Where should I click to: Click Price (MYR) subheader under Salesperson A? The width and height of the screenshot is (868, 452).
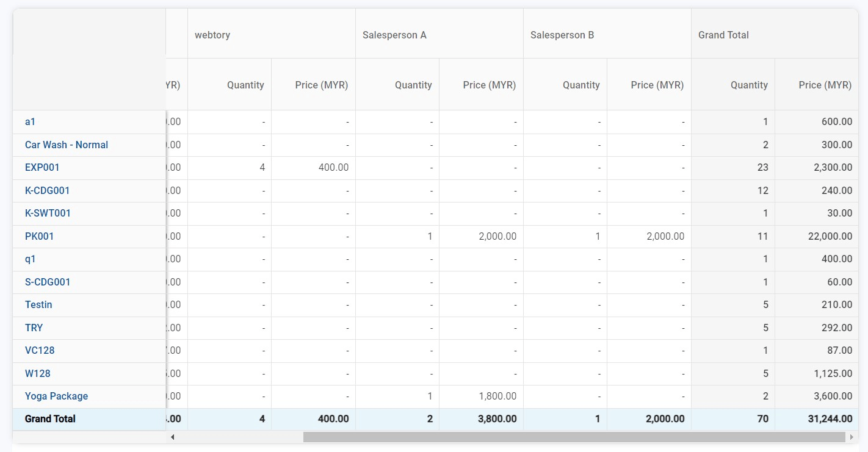(489, 85)
